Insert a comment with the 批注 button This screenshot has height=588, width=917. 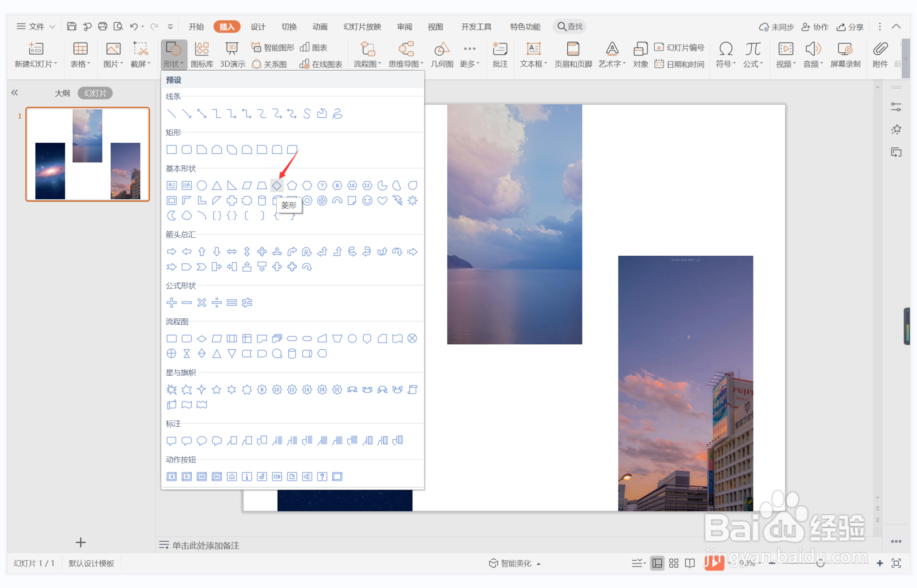[x=500, y=55]
